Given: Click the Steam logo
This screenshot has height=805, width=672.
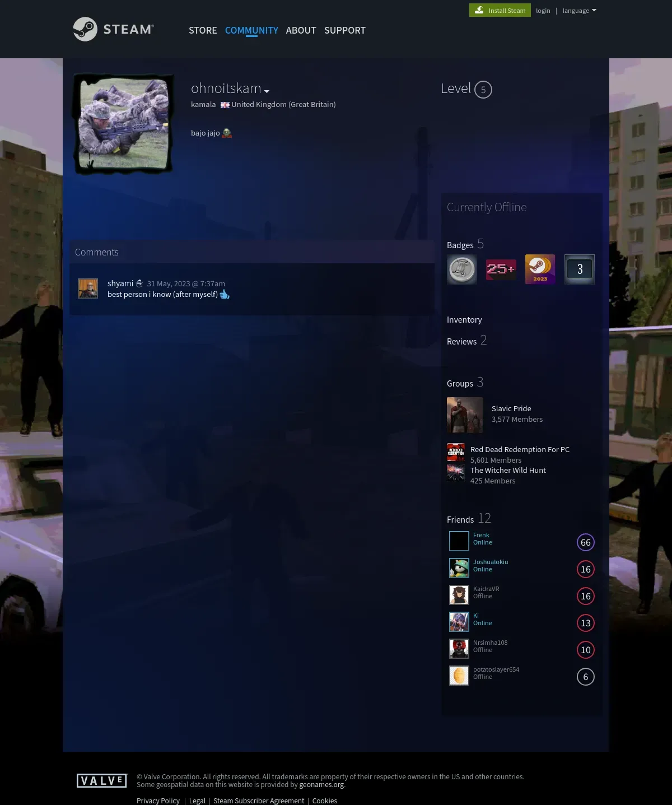Looking at the screenshot, I should [114, 29].
